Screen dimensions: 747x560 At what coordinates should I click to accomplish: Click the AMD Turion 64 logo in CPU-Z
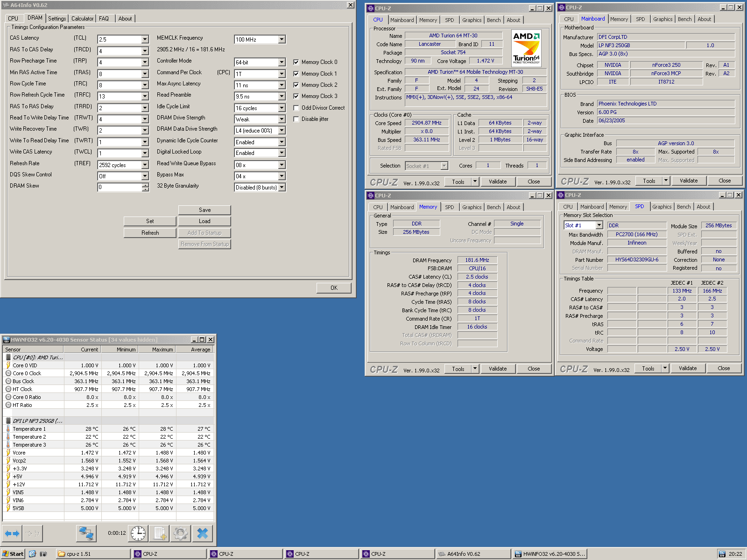point(526,49)
